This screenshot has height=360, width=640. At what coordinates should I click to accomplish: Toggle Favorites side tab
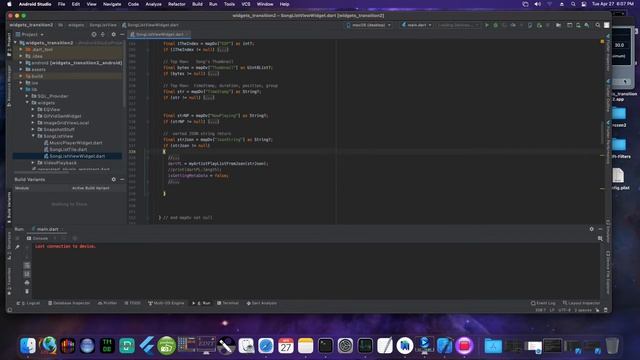pos(9,282)
